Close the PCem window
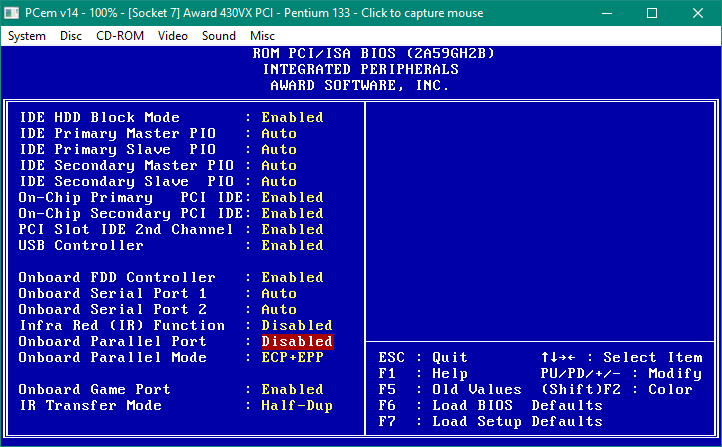Screen dimensions: 722x447 tap(698, 13)
